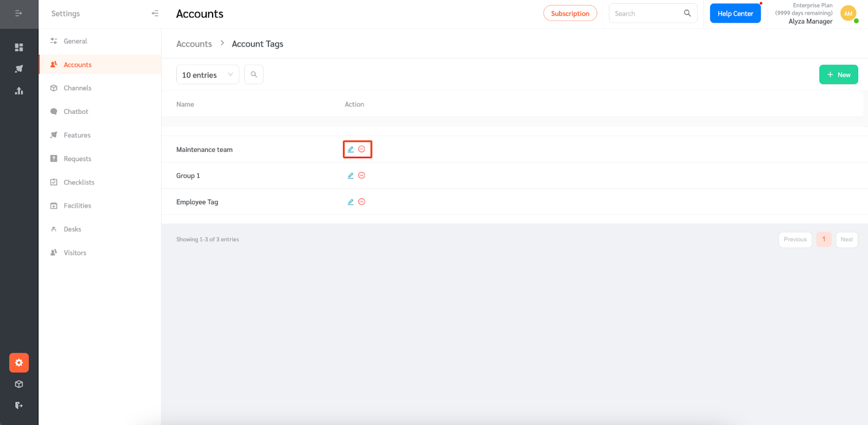Open Facilities settings
The image size is (868, 425).
pyautogui.click(x=100, y=205)
